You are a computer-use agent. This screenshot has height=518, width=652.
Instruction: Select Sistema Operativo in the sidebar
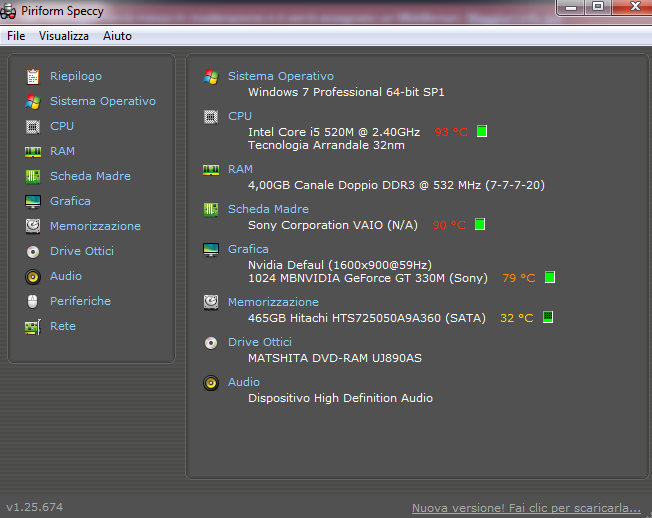click(x=103, y=101)
